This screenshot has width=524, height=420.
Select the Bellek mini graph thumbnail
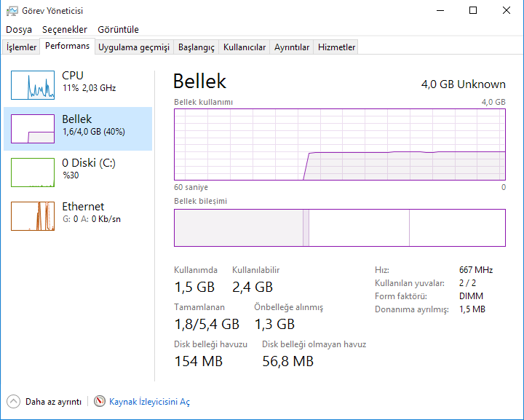coord(33,128)
